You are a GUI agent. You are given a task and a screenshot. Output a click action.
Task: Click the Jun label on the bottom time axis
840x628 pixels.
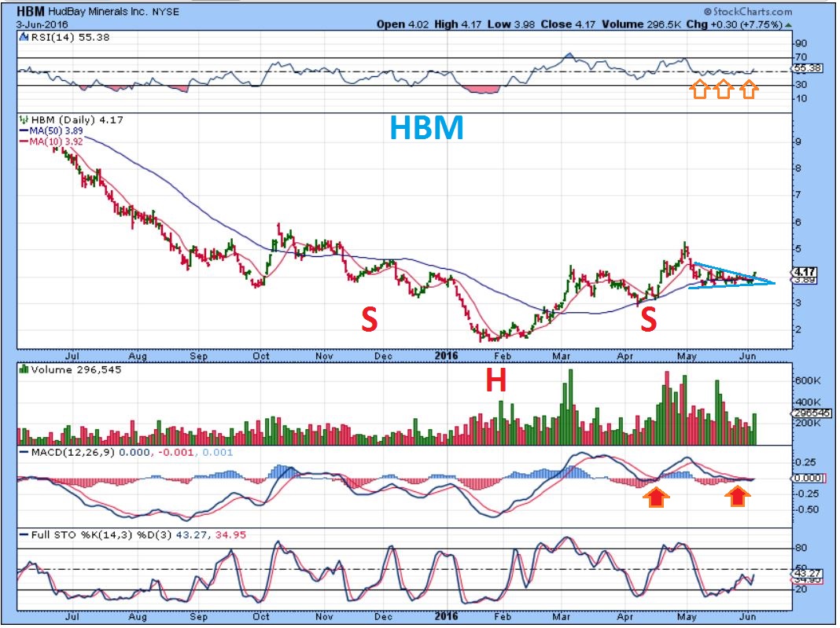(x=748, y=616)
